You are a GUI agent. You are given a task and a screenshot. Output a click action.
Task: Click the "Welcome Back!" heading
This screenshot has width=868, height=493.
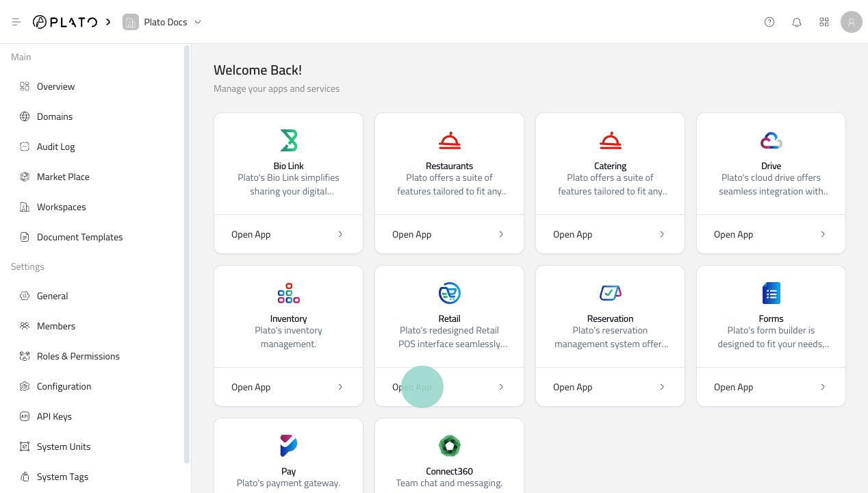point(257,70)
